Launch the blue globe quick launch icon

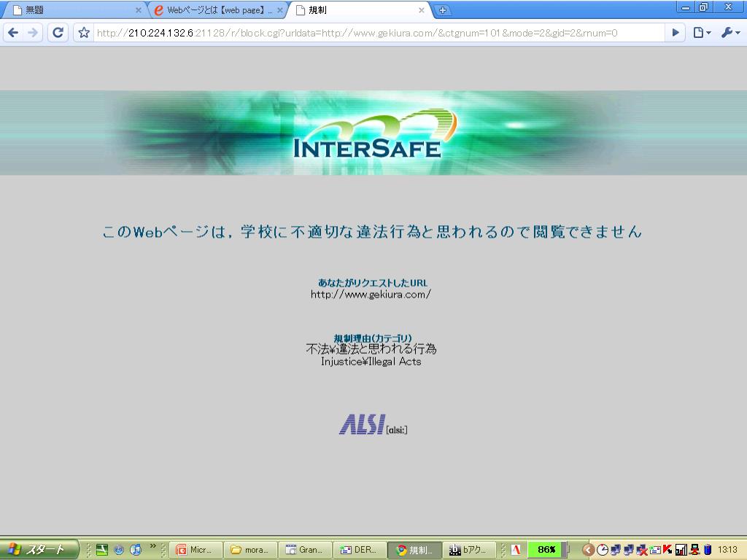coord(119,550)
